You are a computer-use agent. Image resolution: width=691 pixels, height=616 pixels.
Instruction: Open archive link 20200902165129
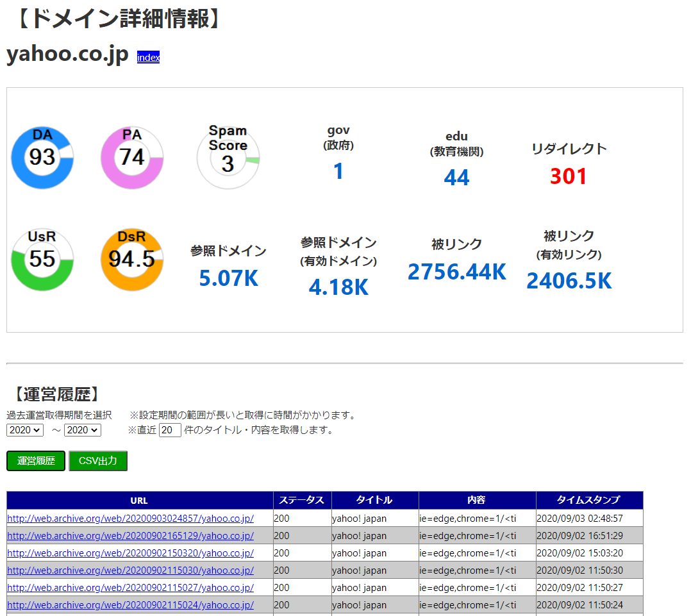[x=131, y=536]
